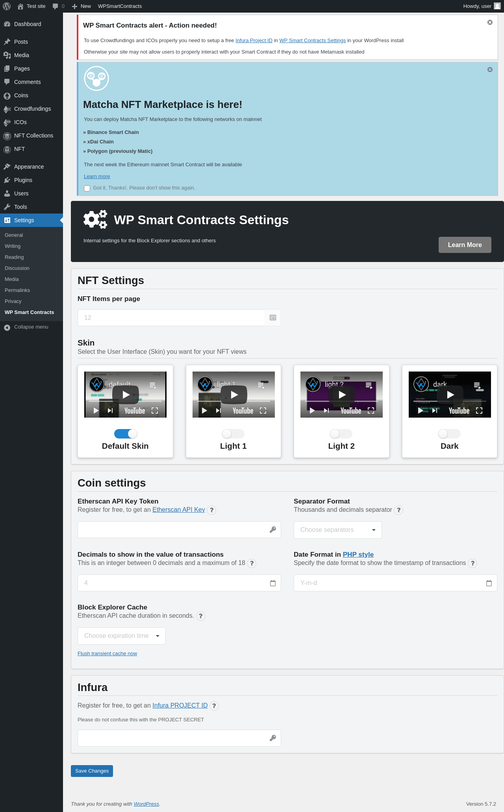Dismiss the Matcha NFT Marketplace notice

point(490,70)
